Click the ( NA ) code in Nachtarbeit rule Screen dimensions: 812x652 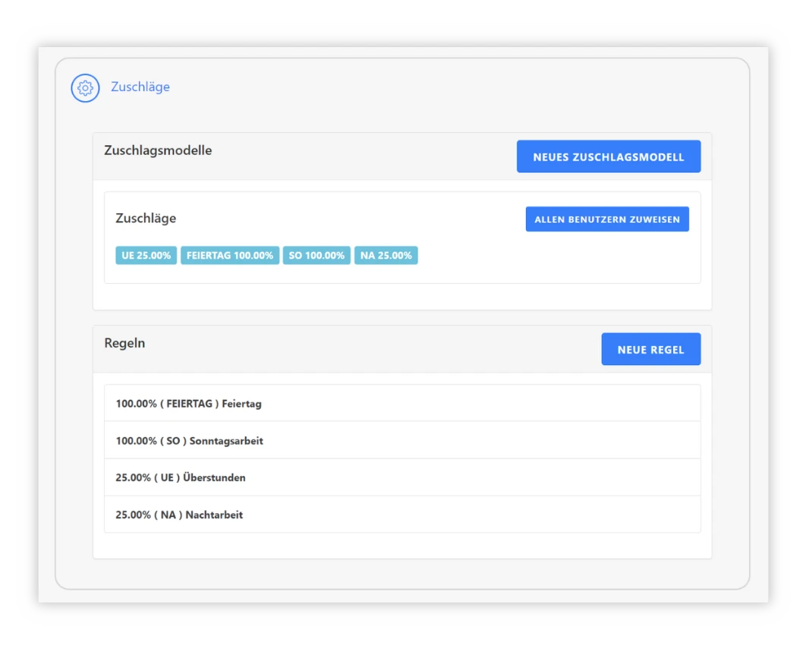(168, 515)
